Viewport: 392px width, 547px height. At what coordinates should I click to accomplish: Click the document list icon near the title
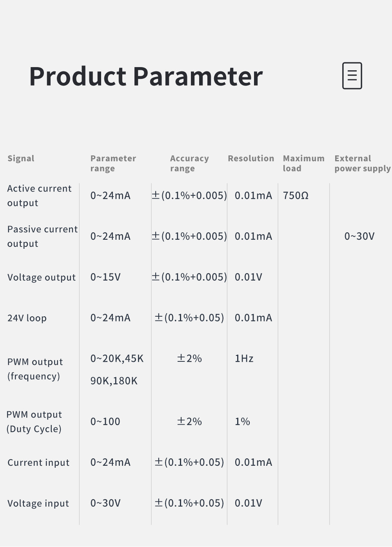[x=352, y=76]
